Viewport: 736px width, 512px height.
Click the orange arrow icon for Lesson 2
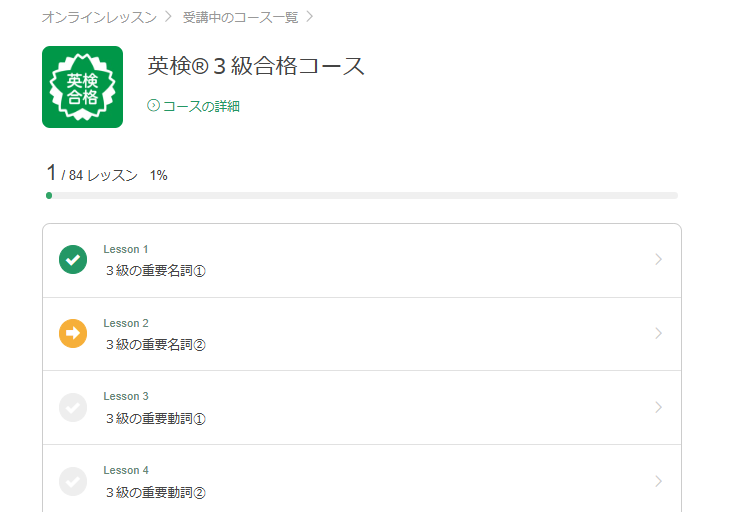pyautogui.click(x=73, y=334)
